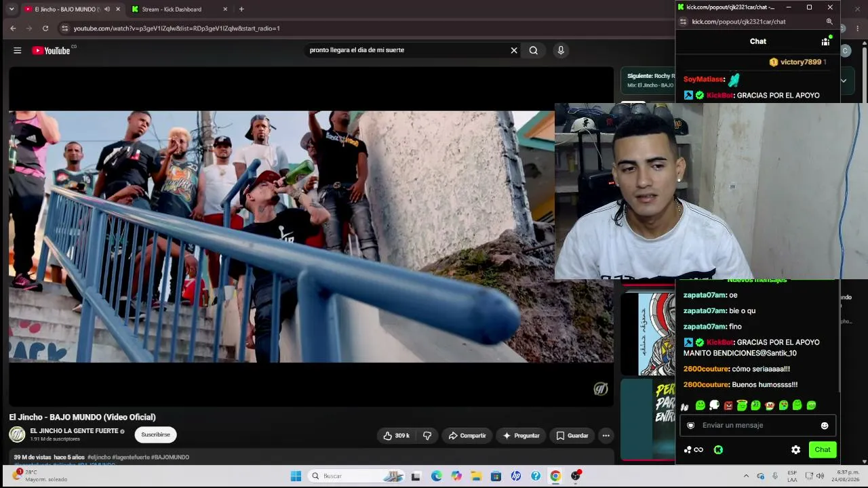Reload the YouTube page

point(45,28)
